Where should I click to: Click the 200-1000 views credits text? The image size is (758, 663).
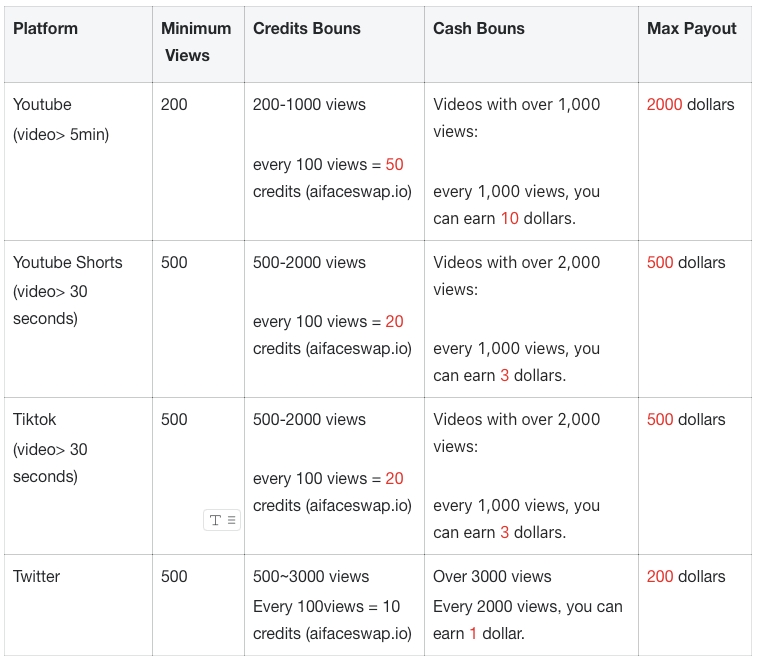click(x=309, y=104)
